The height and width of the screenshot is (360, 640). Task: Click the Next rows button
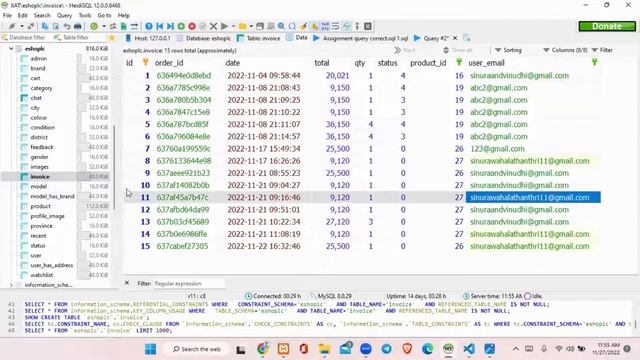[x=405, y=50]
